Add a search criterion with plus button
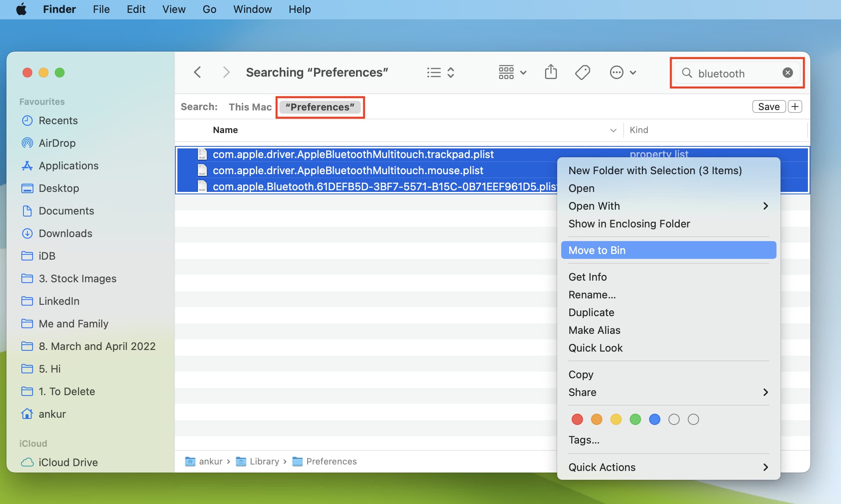Viewport: 841px width, 504px height. click(x=795, y=107)
